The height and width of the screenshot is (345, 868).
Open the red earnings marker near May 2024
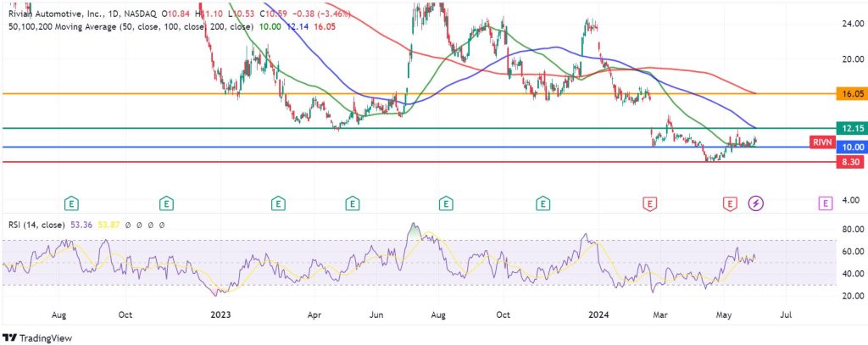730,203
